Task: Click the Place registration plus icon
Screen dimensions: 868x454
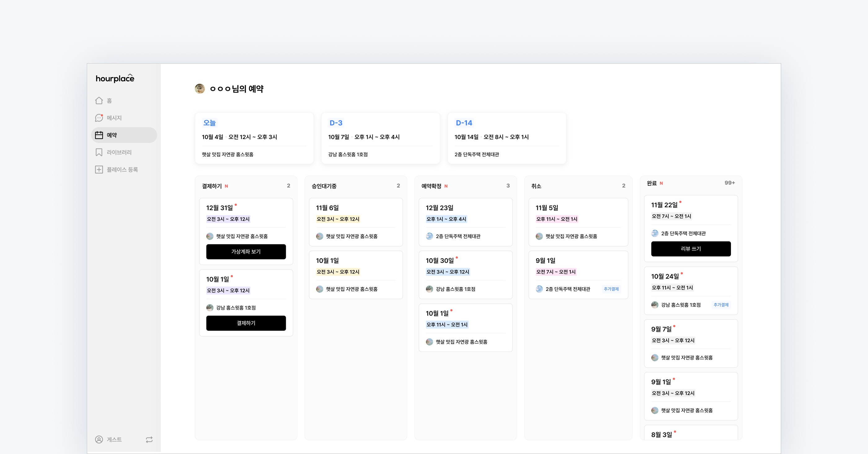Action: coord(99,169)
